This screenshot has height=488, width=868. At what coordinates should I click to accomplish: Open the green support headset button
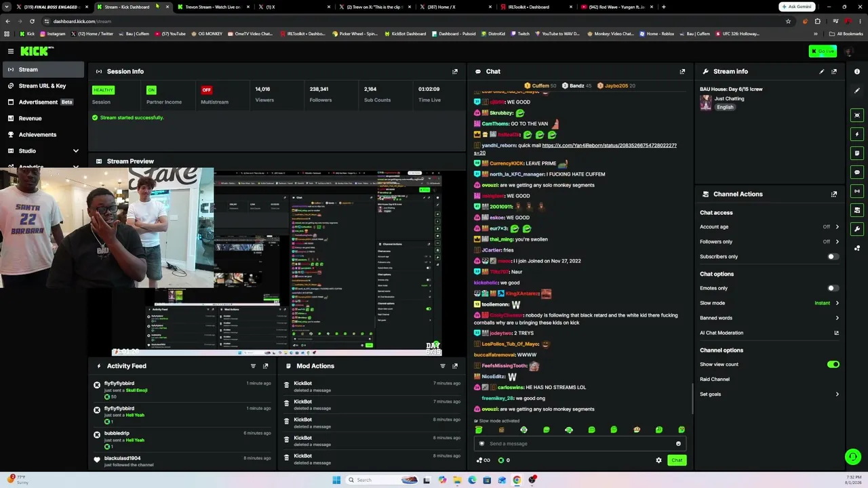853,457
